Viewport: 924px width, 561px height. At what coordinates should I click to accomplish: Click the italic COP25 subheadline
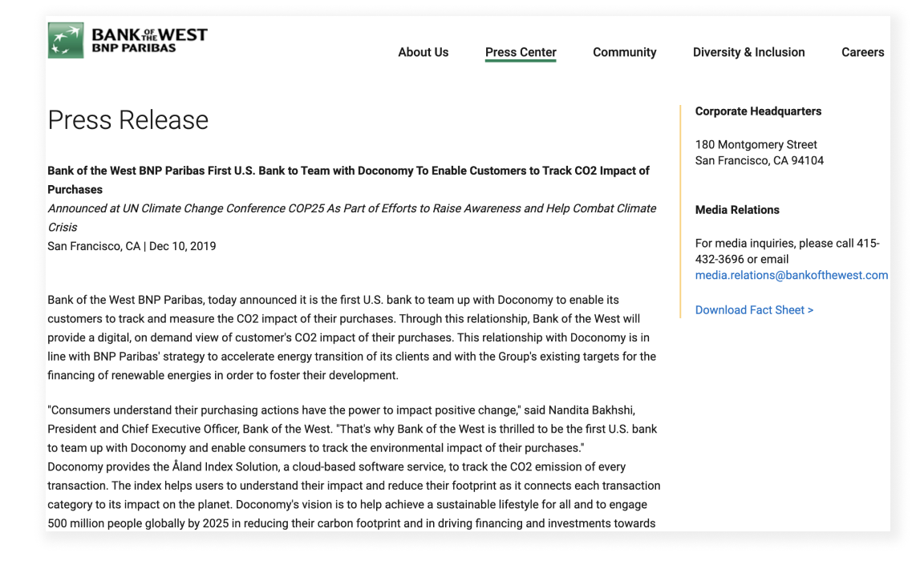352,218
